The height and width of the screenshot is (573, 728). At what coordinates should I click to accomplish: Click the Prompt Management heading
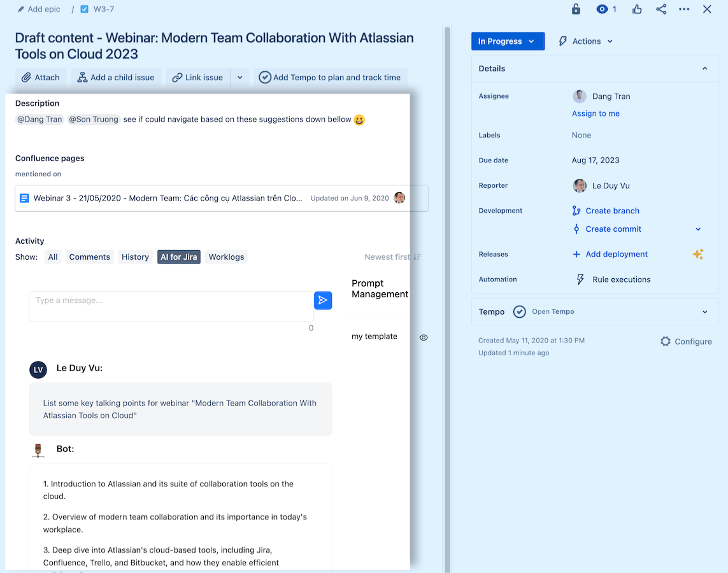pyautogui.click(x=380, y=288)
